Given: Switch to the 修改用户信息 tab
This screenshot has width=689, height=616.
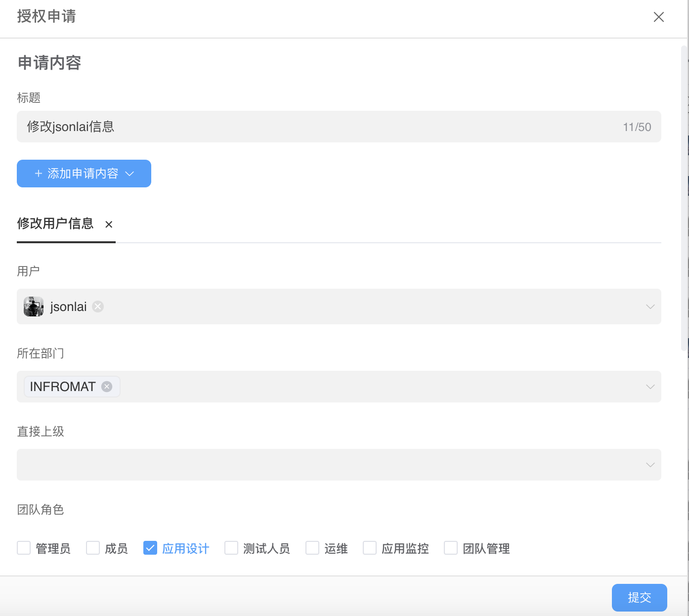Looking at the screenshot, I should (55, 224).
